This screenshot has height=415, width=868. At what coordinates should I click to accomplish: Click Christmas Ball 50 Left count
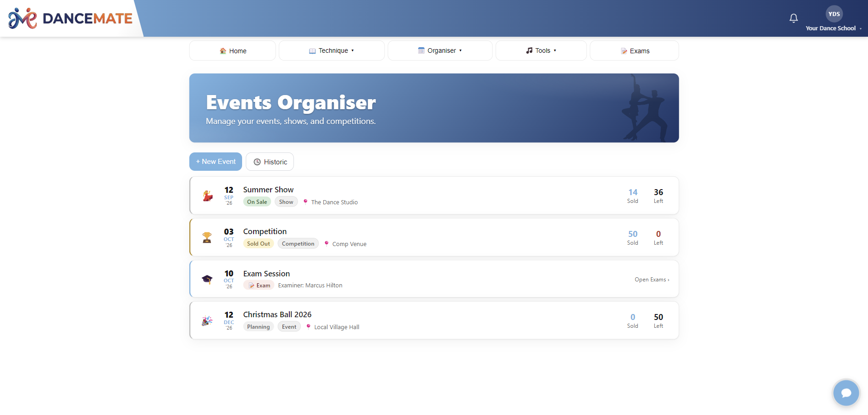pyautogui.click(x=658, y=321)
